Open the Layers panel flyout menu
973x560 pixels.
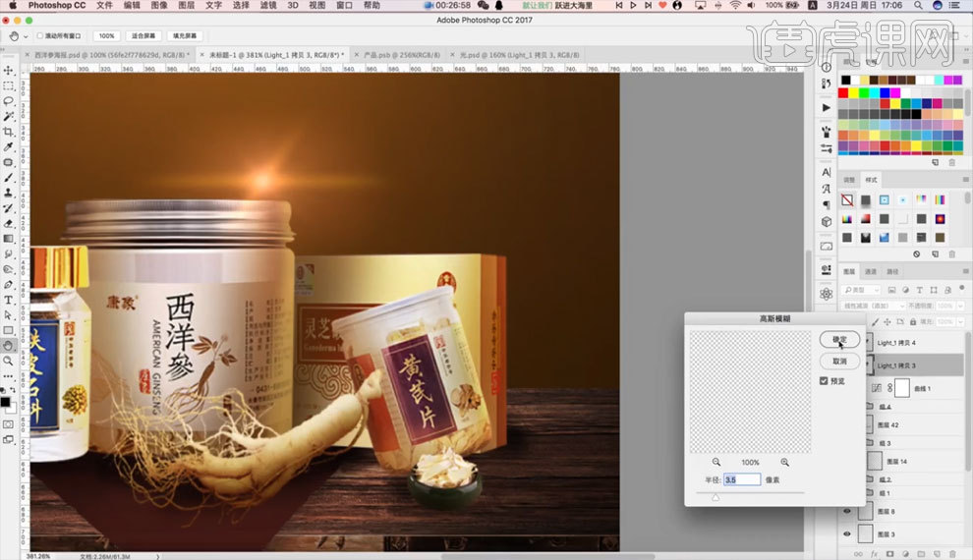[x=965, y=271]
